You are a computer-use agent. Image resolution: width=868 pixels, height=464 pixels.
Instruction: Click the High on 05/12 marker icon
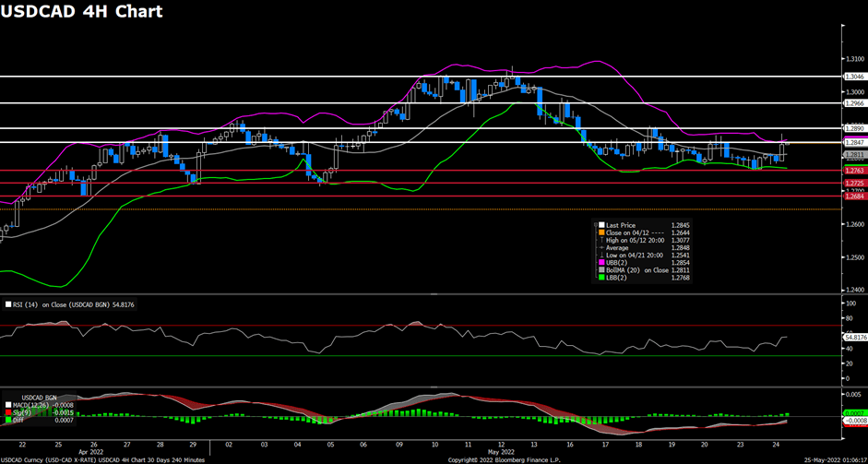pos(601,240)
